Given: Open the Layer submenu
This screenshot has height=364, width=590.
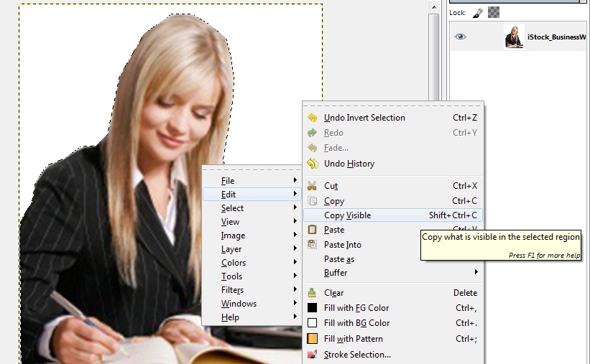Looking at the screenshot, I should [252, 249].
